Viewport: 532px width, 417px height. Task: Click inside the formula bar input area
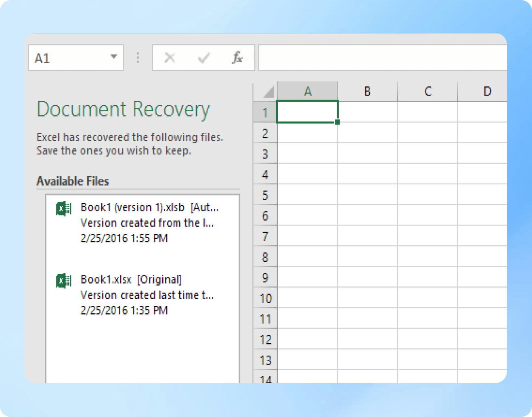coord(382,57)
